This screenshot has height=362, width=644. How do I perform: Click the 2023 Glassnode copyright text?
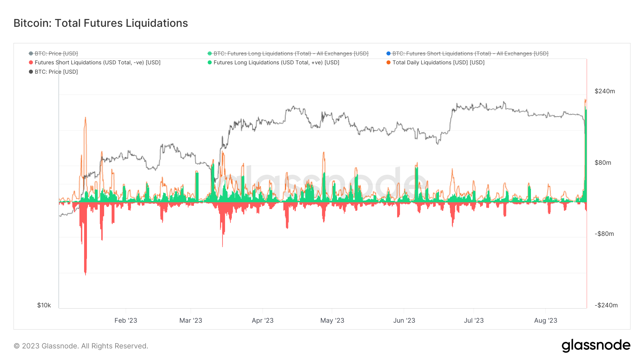coord(80,346)
